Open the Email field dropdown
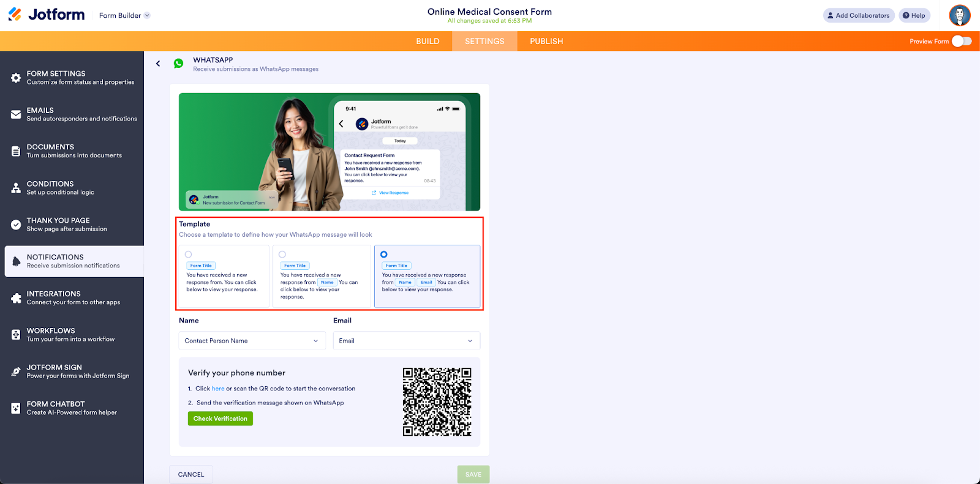 point(406,341)
